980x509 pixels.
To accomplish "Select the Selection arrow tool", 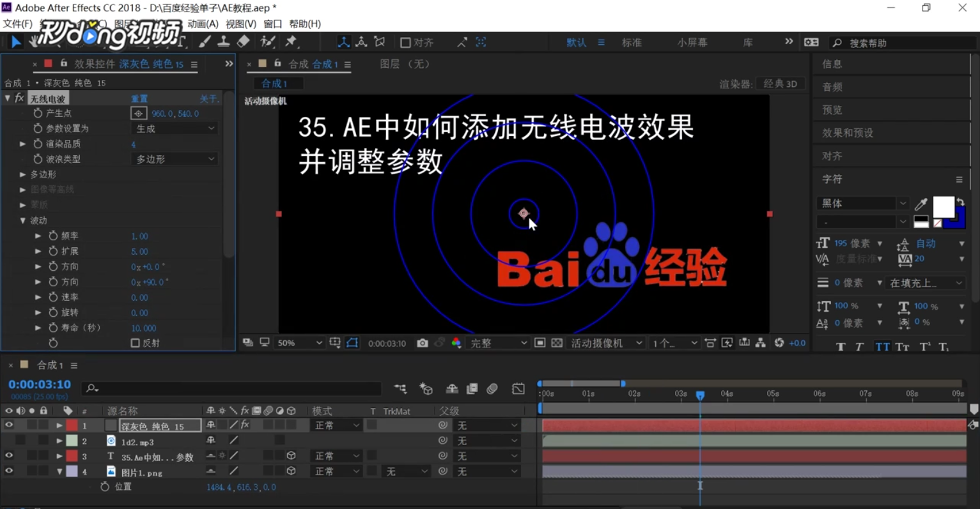I will [x=16, y=42].
